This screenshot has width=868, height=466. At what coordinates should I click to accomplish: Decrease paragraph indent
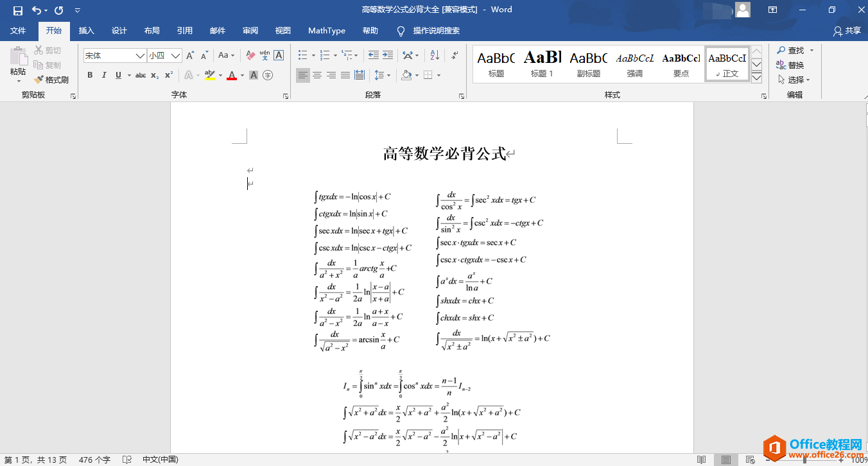[374, 56]
